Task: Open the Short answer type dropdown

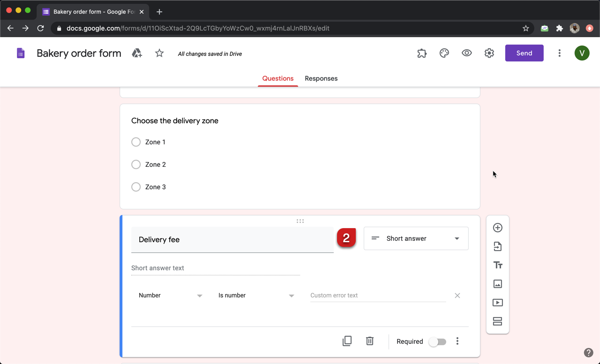Action: pos(416,238)
